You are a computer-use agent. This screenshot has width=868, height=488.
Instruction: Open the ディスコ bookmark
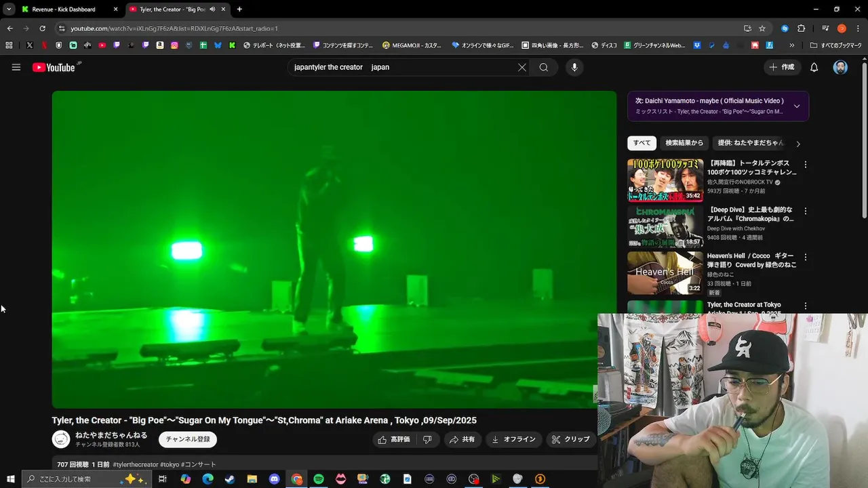pyautogui.click(x=604, y=45)
